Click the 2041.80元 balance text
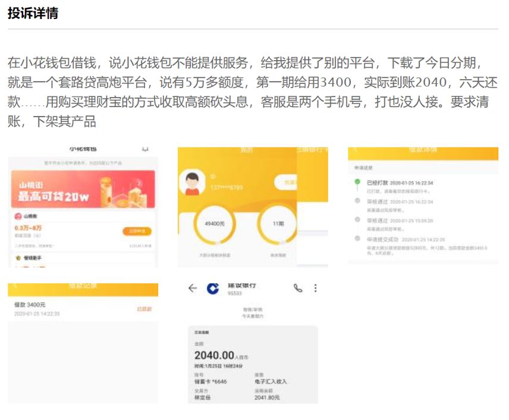Viewport: 509px width, 420px height. [x=267, y=397]
